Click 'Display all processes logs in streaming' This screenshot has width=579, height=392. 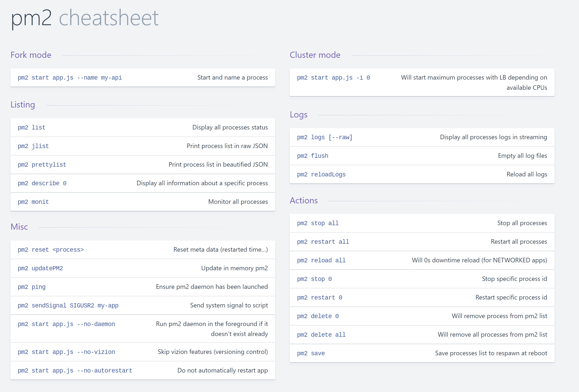(493, 137)
